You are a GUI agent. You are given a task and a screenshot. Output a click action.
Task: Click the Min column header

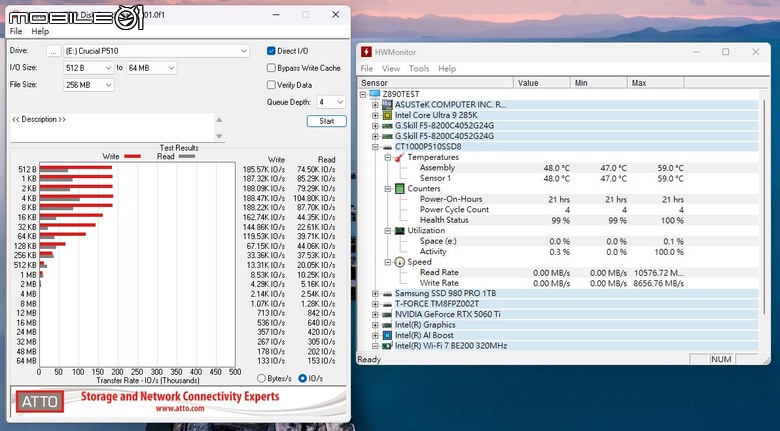599,83
